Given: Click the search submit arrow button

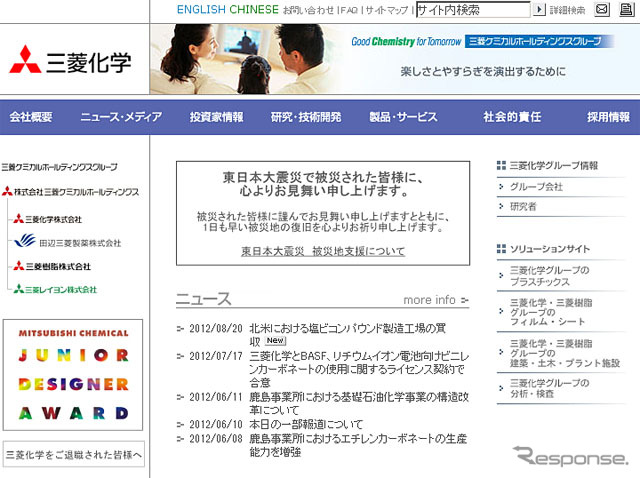Looking at the screenshot, I should coord(539,9).
